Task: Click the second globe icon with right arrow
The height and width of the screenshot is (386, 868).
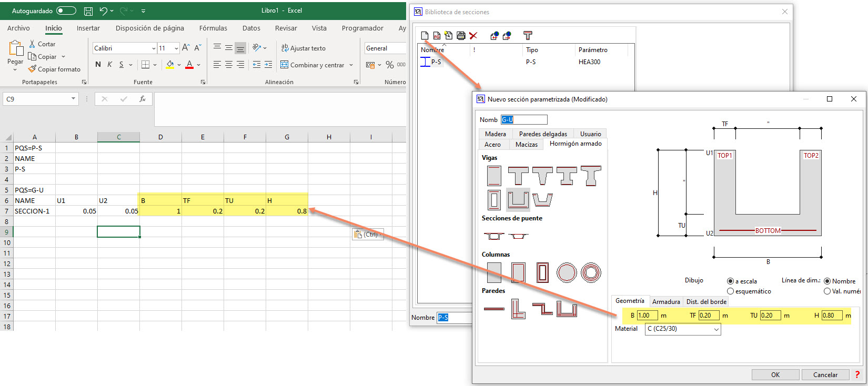Action: click(507, 36)
